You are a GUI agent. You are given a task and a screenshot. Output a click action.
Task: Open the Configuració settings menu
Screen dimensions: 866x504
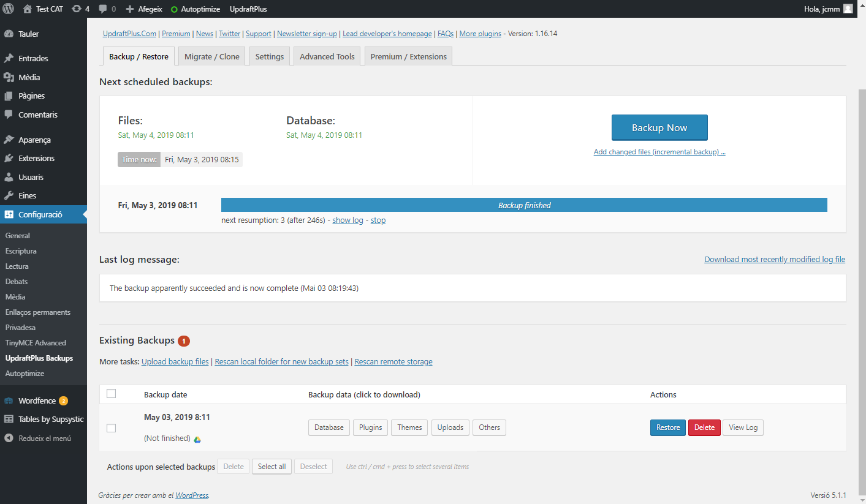tap(44, 214)
